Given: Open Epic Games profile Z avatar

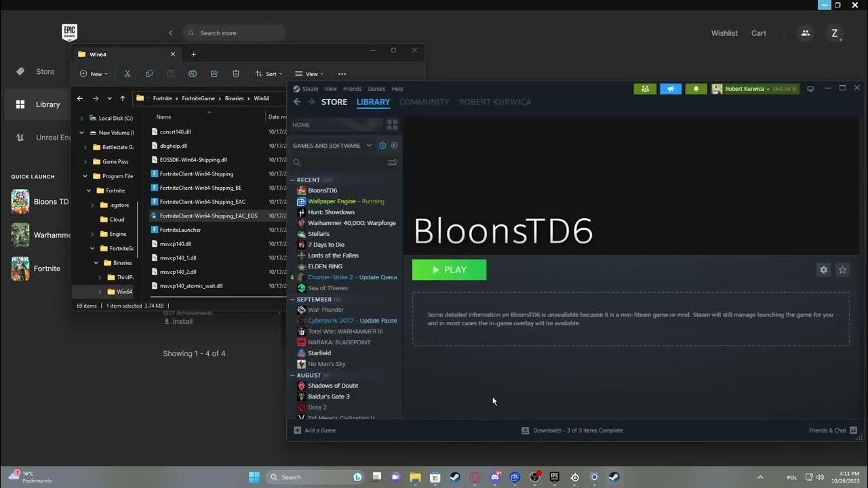Looking at the screenshot, I should 834,33.
